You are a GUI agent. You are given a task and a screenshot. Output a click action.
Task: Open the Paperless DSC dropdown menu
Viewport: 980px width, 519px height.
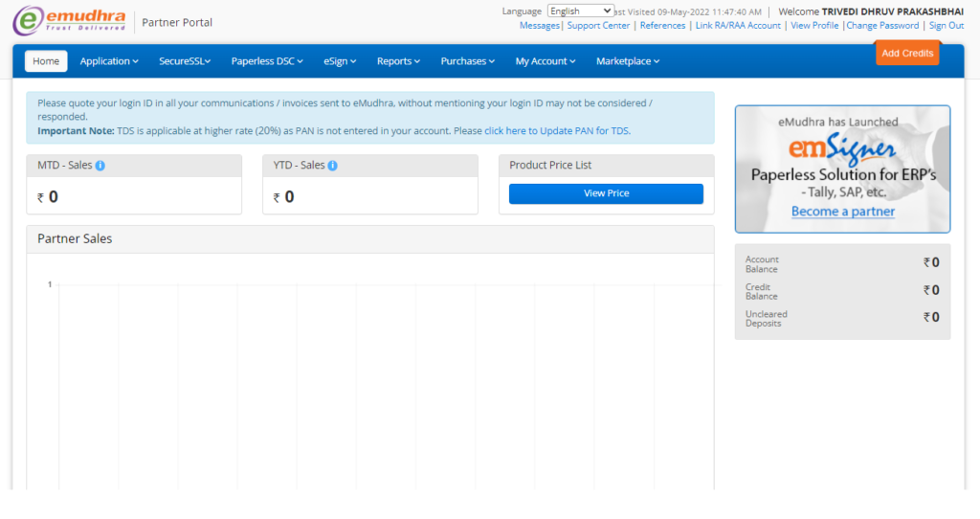[x=267, y=61]
